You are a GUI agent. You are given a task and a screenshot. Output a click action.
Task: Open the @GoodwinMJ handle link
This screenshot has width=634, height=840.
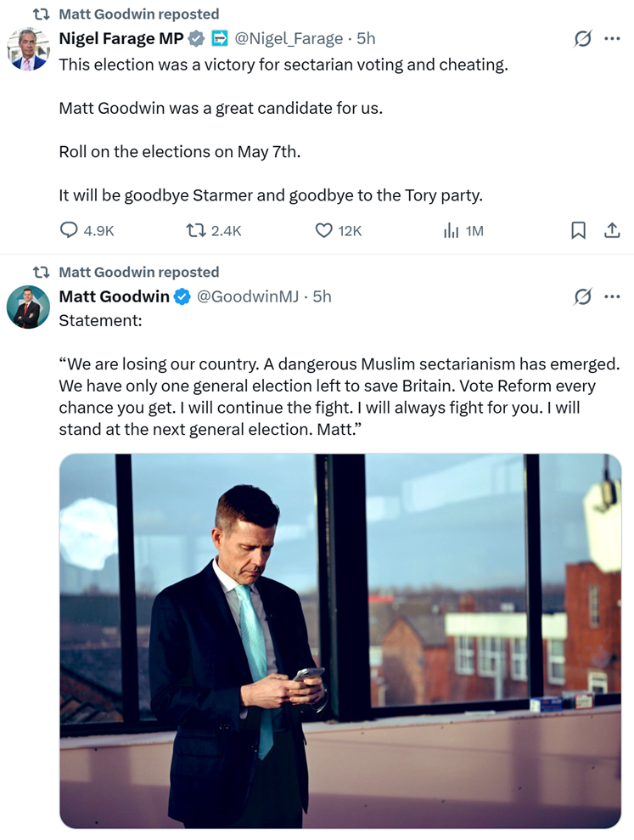pos(250,296)
